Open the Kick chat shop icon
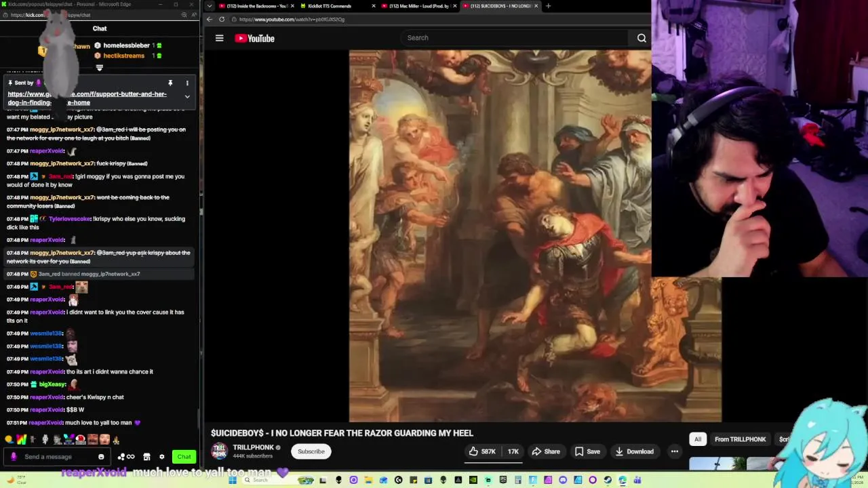Screen dimensions: 868x488 (x=146, y=457)
